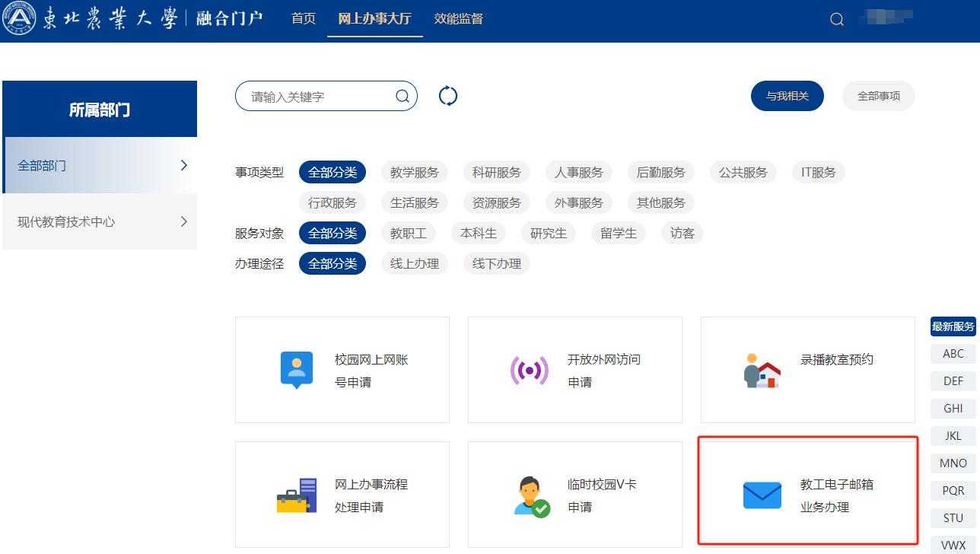Filter service target by 本科生
Viewport: 980px width, 554px height.
pos(479,234)
